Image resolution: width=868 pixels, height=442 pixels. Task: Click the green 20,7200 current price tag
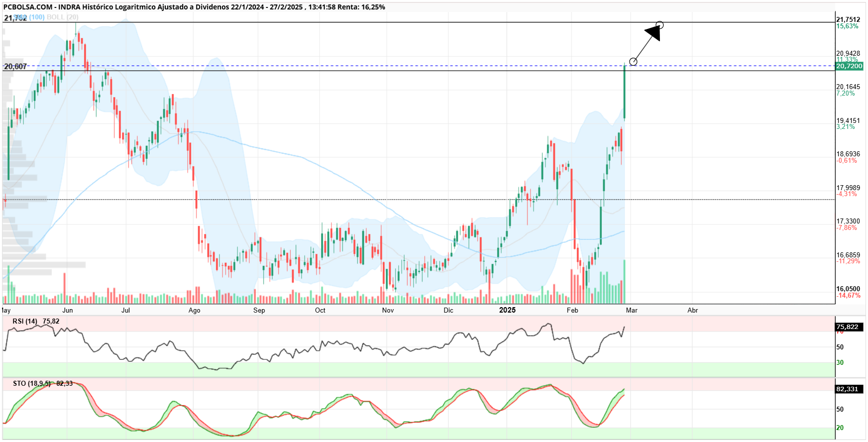849,66
